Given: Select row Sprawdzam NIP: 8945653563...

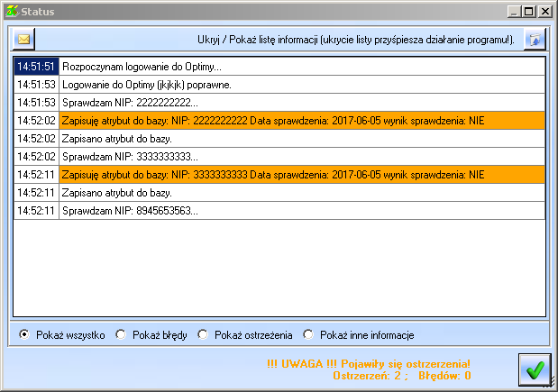Looking at the screenshot, I should coord(302,211).
